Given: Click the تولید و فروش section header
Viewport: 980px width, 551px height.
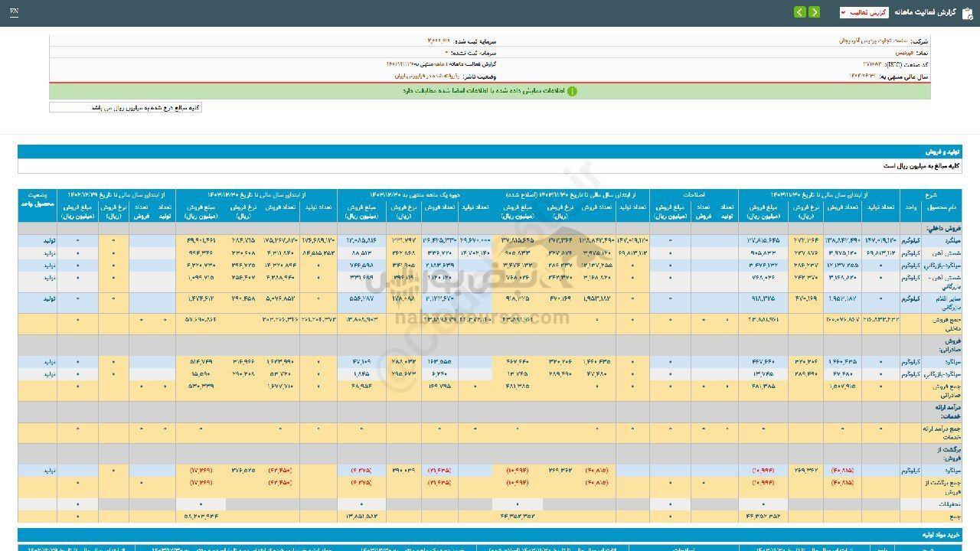Looking at the screenshot, I should tap(944, 152).
